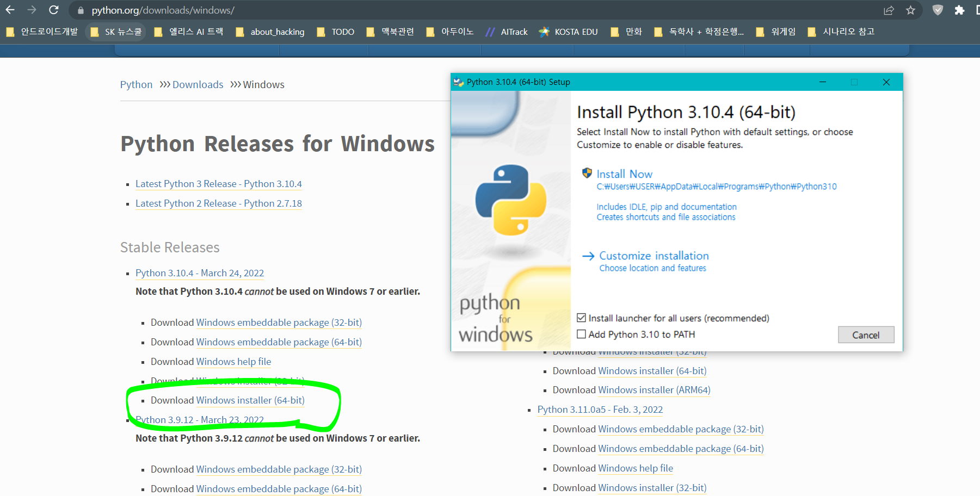Download Windows installer (ARM64) in right column
This screenshot has height=496, width=980.
(x=654, y=390)
